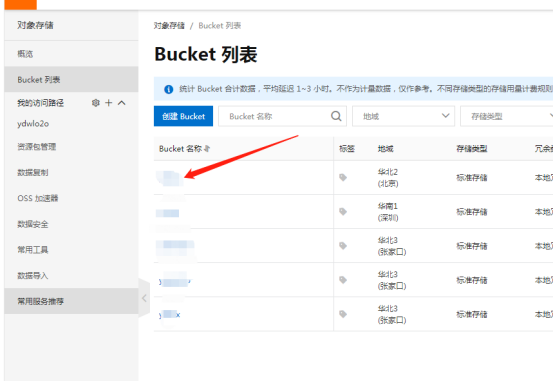Open the bucket name ending in x in last row
The height and width of the screenshot is (381, 554).
tap(170, 315)
